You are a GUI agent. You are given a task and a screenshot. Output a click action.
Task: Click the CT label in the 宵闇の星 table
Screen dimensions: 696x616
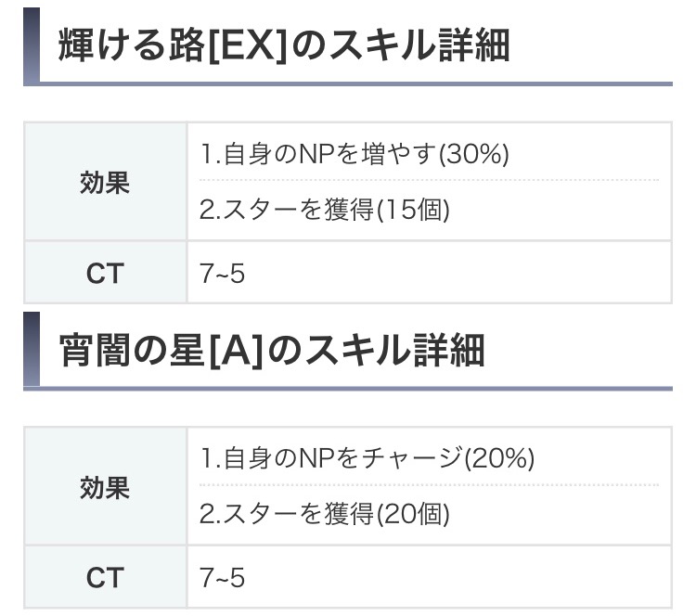105,577
